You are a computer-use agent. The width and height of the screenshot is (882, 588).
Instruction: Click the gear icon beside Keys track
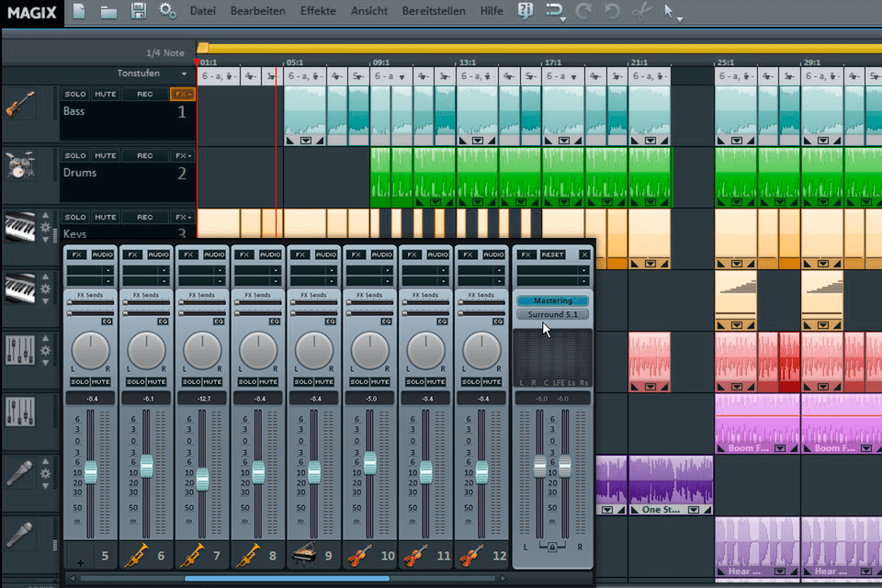pyautogui.click(x=46, y=227)
